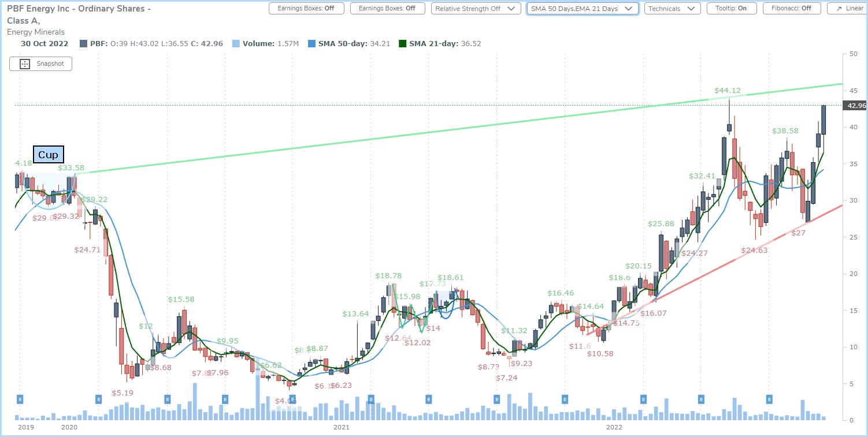
Task: Click the earnings E marker below the $12.02 label
Action: 429,398
